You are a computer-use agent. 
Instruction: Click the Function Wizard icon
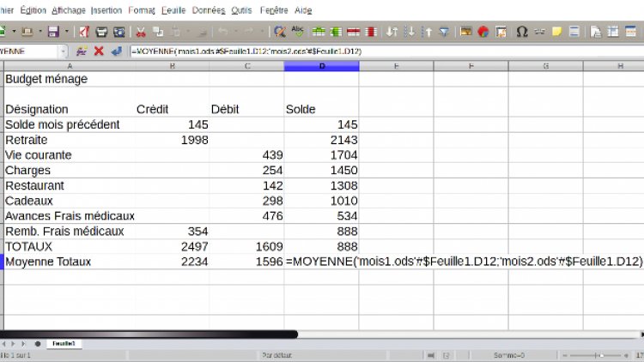click(x=82, y=51)
